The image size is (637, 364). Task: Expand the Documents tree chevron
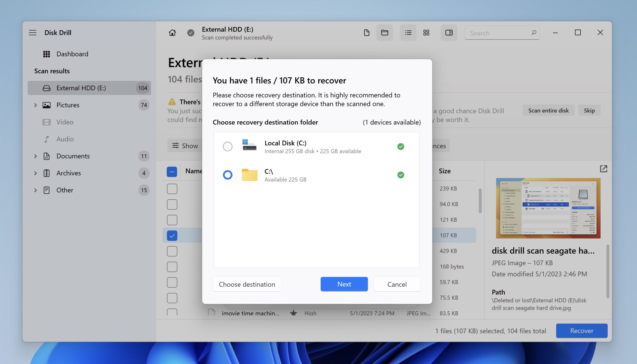35,156
